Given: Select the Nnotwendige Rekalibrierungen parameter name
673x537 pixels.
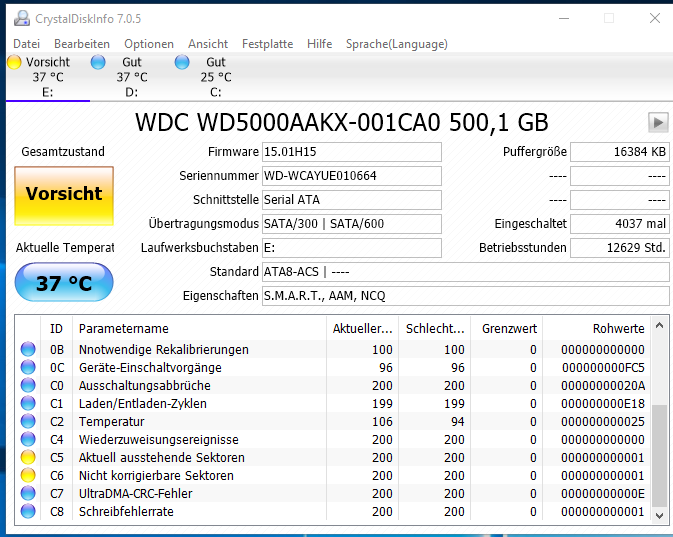Looking at the screenshot, I should coord(164,350).
